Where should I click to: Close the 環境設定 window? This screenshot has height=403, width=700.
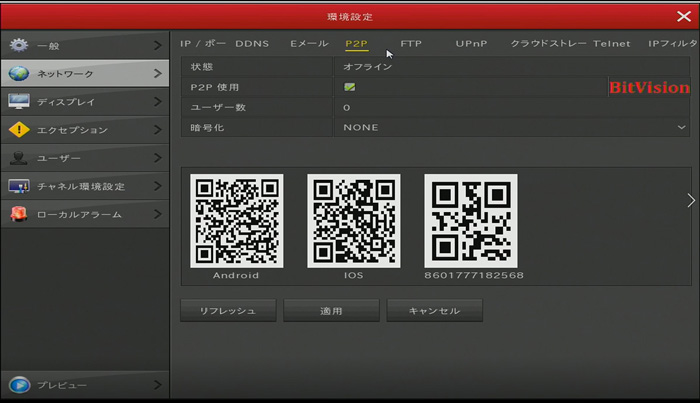click(x=683, y=17)
